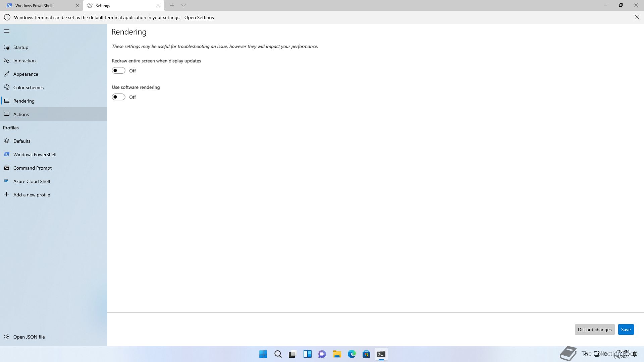644x362 pixels.
Task: Open File Explorer from taskbar
Action: pyautogui.click(x=337, y=354)
